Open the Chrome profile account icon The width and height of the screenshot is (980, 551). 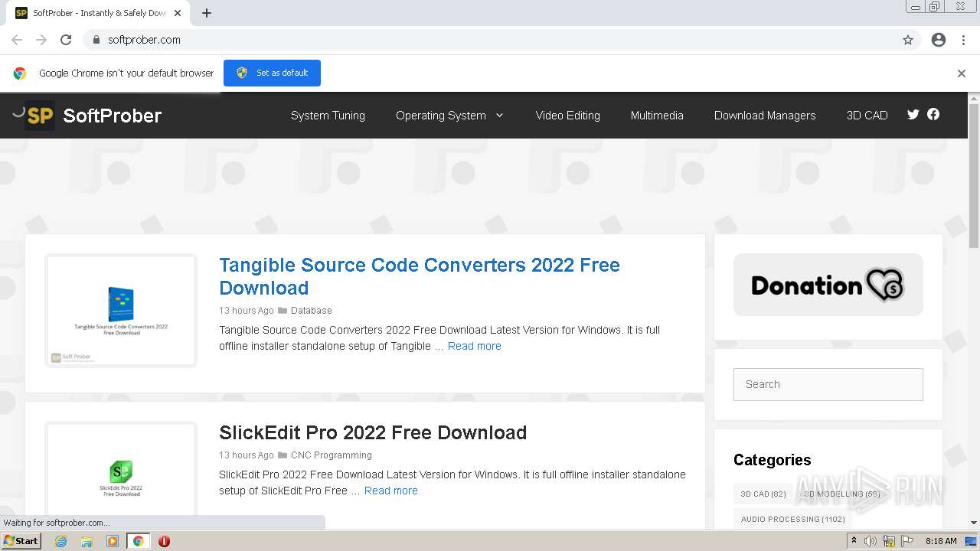939,40
